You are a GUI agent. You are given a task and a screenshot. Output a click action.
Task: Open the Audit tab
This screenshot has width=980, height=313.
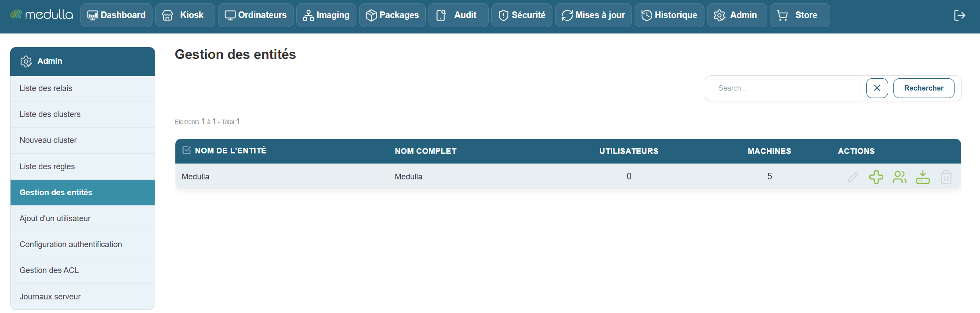tap(458, 15)
